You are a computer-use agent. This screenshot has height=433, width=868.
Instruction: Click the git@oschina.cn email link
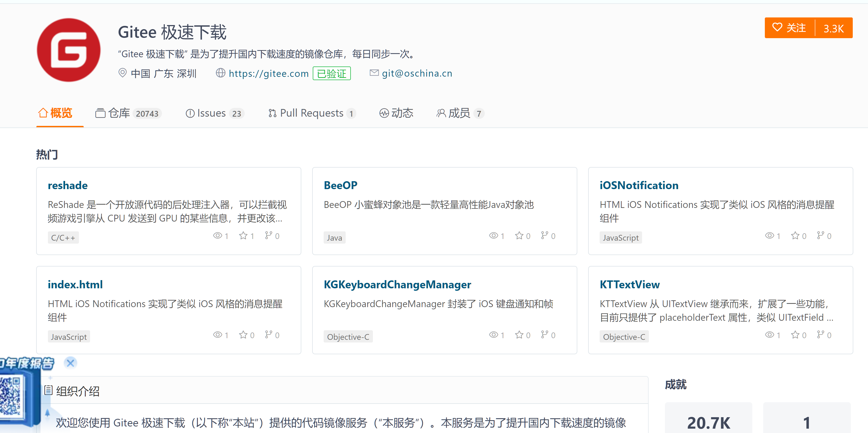(417, 73)
